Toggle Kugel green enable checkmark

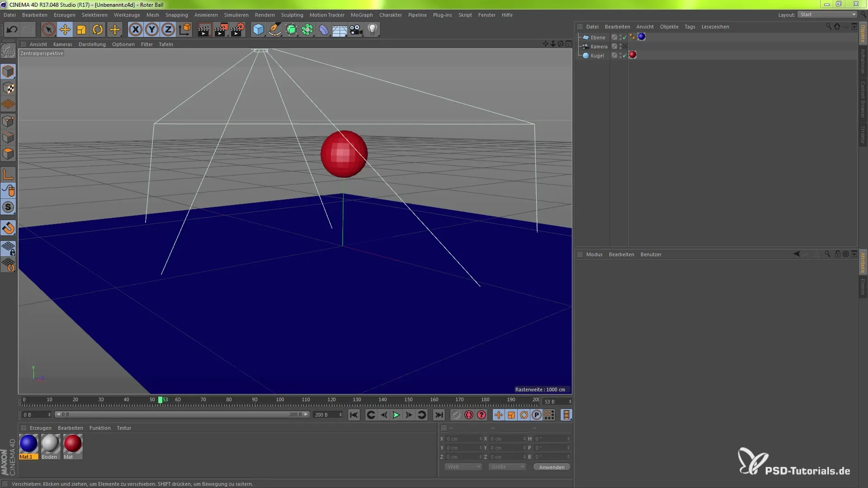tap(624, 56)
